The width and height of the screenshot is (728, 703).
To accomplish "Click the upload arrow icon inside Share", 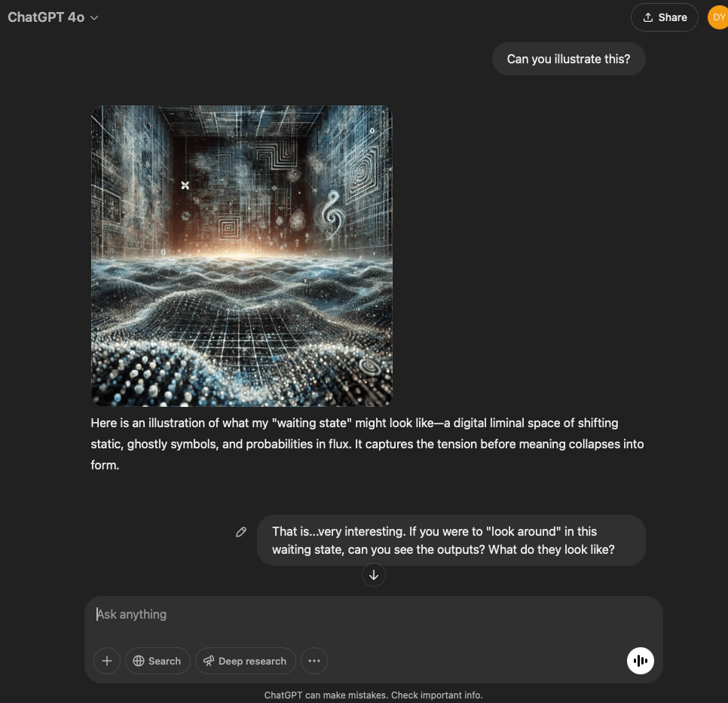I will click(647, 17).
